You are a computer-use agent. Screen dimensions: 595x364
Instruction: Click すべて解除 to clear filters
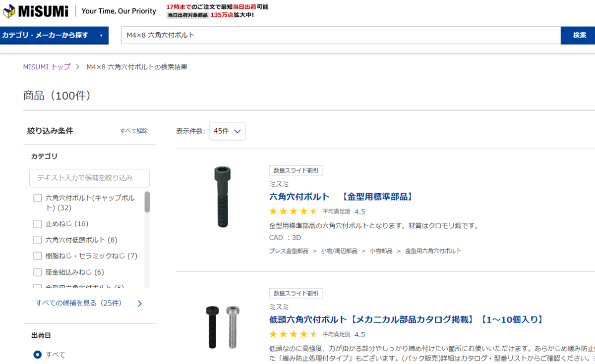[134, 131]
